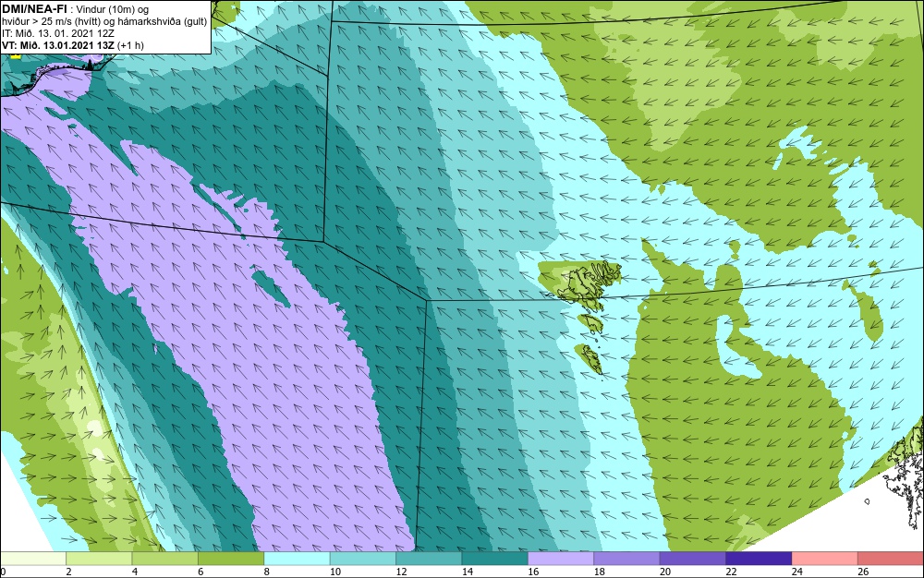This screenshot has height=578, width=924.
Task: Click the legend scale label "2"
Action: tap(69, 572)
